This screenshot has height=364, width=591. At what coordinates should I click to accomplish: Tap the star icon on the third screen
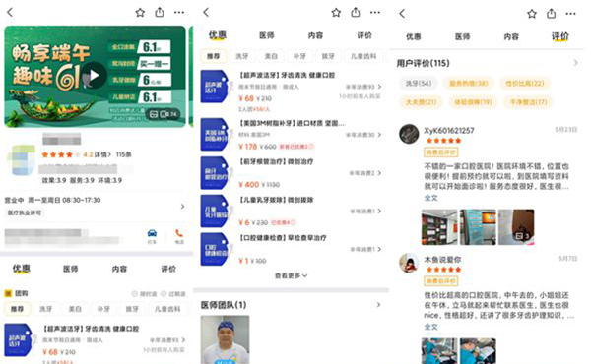[x=532, y=14]
